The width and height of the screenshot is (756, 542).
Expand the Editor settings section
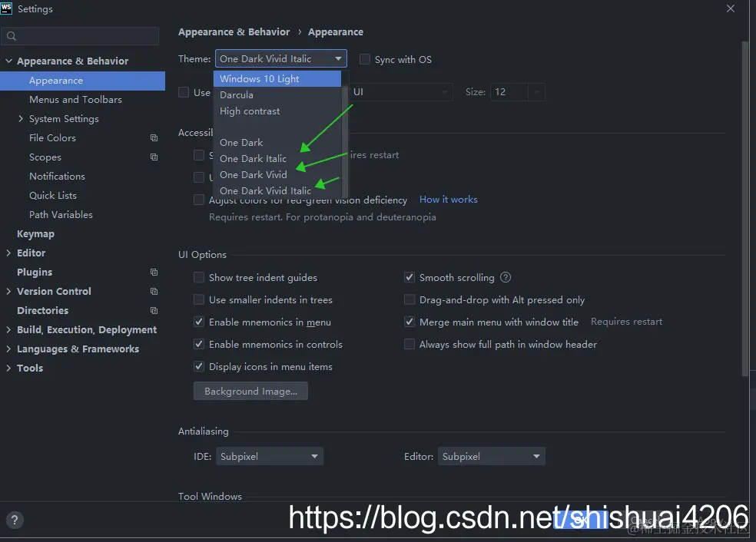click(8, 253)
